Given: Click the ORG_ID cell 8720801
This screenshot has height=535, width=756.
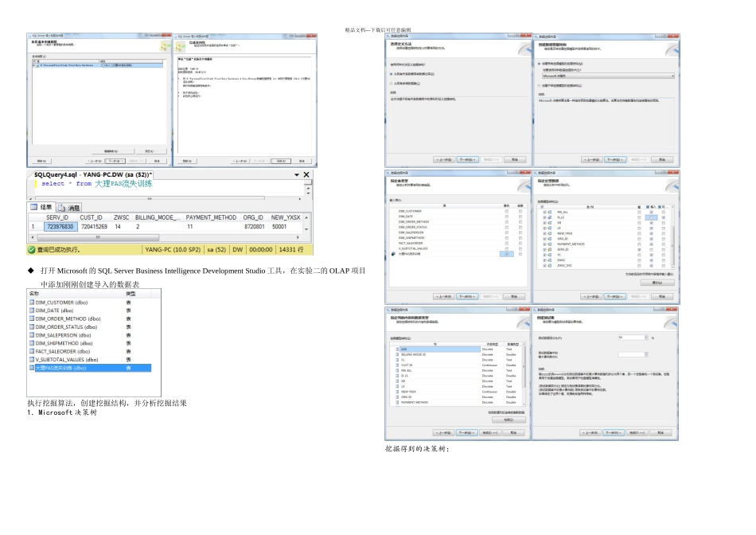Looking at the screenshot, I should click(254, 227).
